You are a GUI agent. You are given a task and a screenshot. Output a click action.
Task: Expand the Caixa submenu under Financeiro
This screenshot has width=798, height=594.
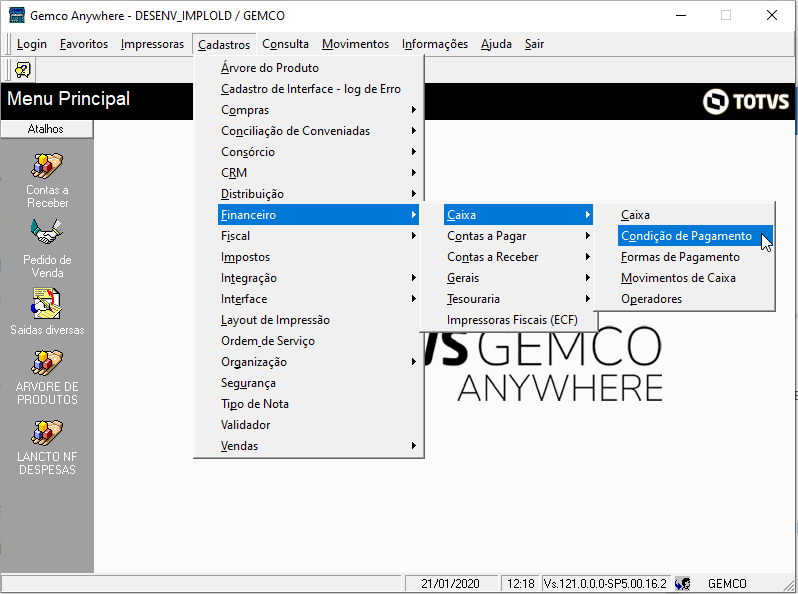coord(518,215)
